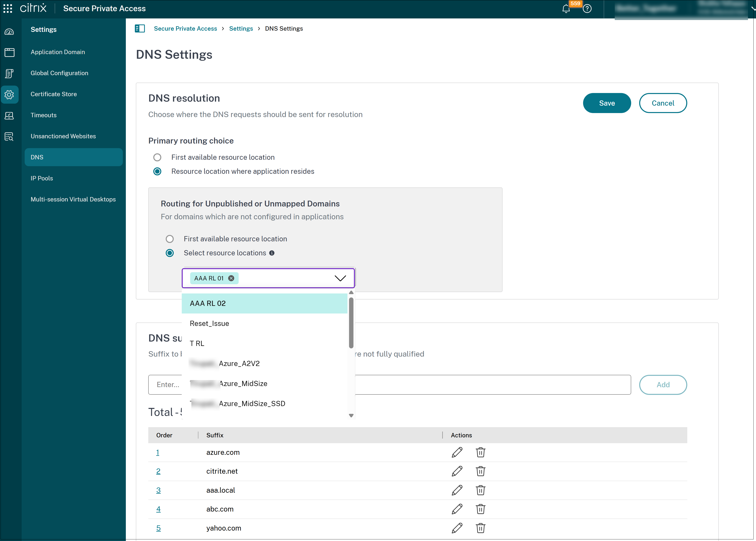Focus the DNS suffix entry field
Viewport: 756px width, 541px height.
pos(389,385)
